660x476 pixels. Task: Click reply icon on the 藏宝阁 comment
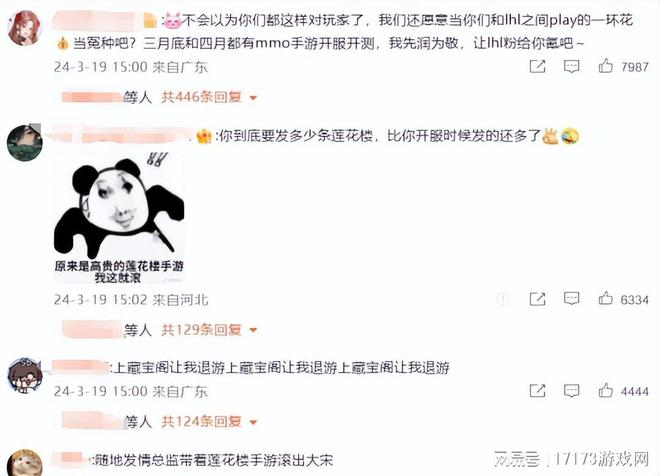pyautogui.click(x=571, y=391)
